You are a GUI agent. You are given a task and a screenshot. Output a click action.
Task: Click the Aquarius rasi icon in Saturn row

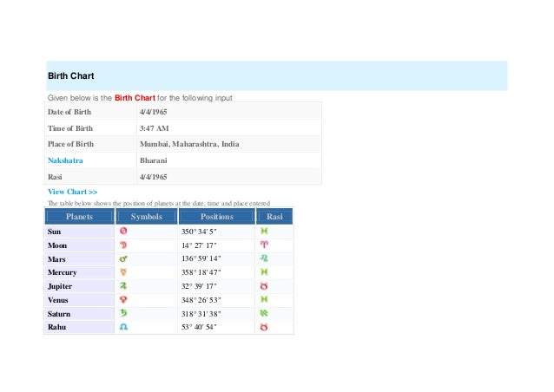(x=264, y=313)
